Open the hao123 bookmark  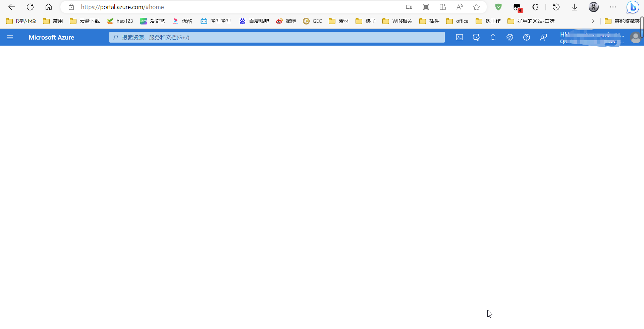pyautogui.click(x=120, y=21)
